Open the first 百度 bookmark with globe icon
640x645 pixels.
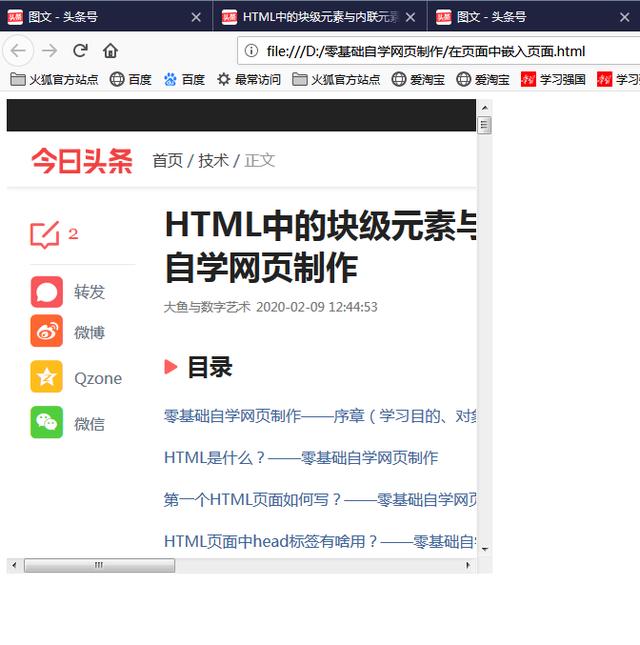point(131,79)
